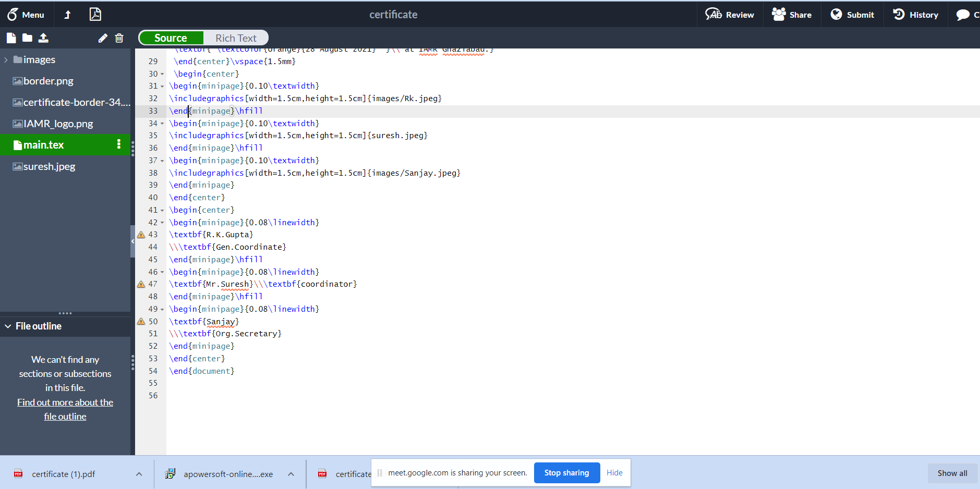This screenshot has width=980, height=489.
Task: Rename selected file with pencil icon
Action: [x=103, y=38]
